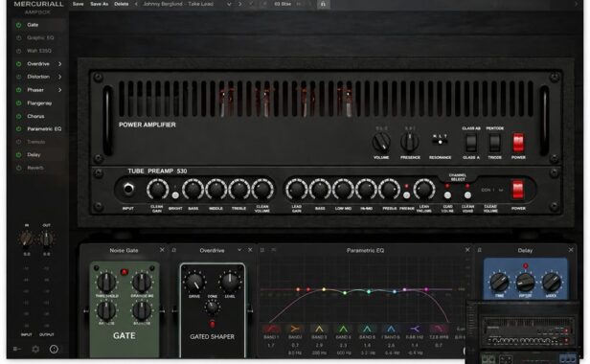Viewport: 590px width, 364px height.
Task: Click the Level knob on the Gated Shaper pedal
Action: point(229,283)
